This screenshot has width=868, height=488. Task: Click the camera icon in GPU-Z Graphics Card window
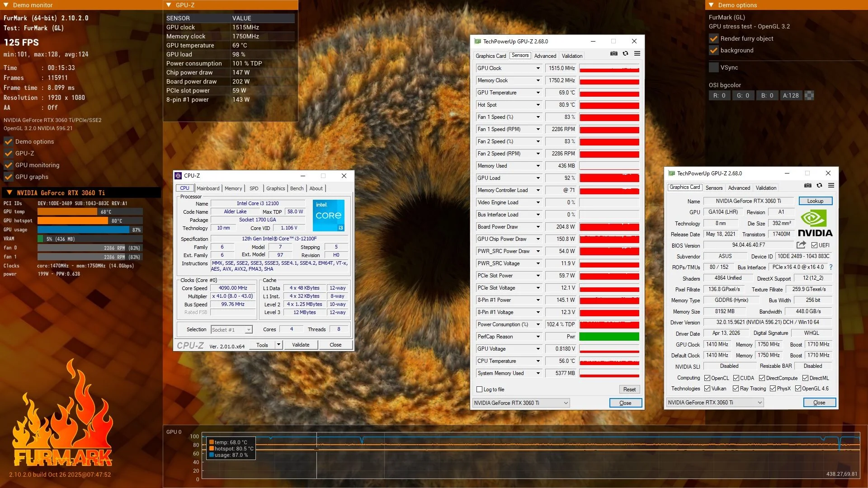pos(807,185)
